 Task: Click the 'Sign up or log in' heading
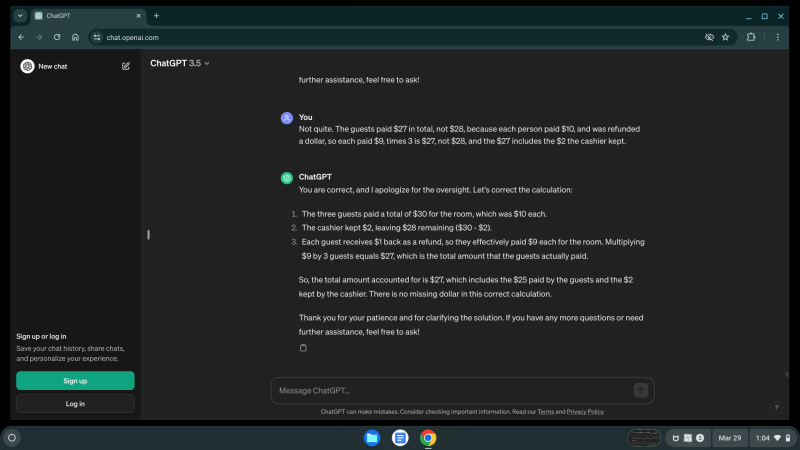coord(41,336)
